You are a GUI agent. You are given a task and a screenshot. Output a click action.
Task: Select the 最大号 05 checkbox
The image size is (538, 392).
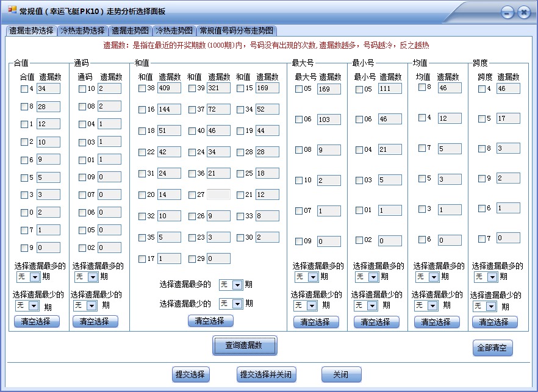(299, 88)
